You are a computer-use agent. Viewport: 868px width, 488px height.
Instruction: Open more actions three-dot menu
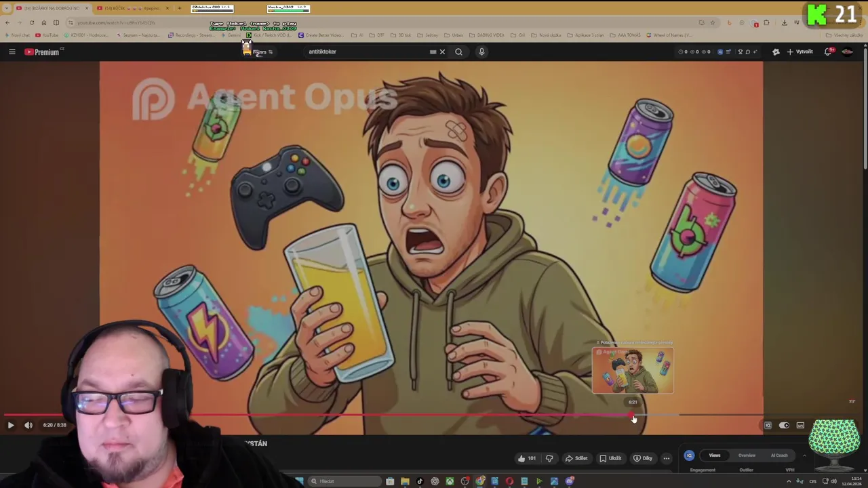coord(666,458)
